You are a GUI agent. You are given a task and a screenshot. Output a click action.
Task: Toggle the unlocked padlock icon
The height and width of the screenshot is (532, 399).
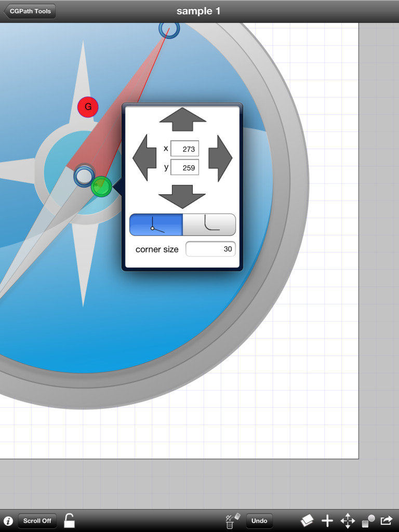click(69, 521)
